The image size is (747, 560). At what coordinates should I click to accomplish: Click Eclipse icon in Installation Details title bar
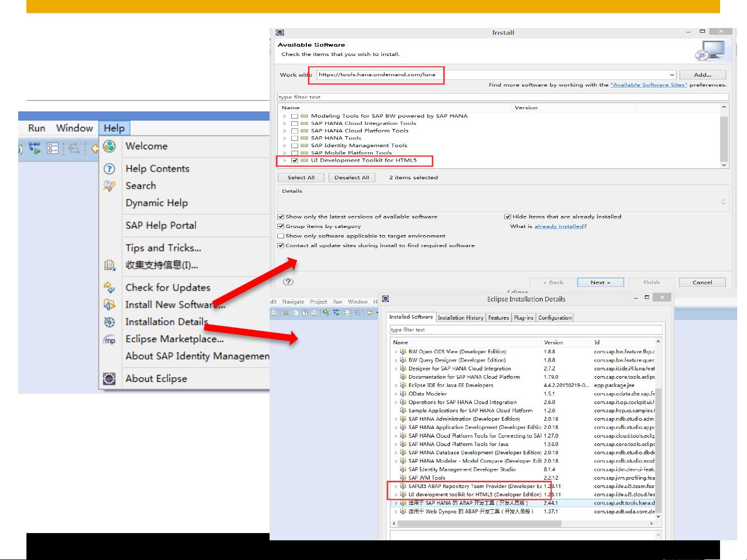pyautogui.click(x=385, y=299)
